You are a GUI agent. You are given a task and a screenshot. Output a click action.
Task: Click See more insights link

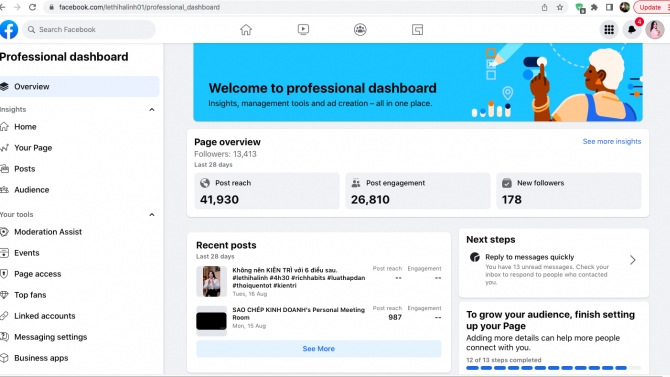tap(611, 141)
